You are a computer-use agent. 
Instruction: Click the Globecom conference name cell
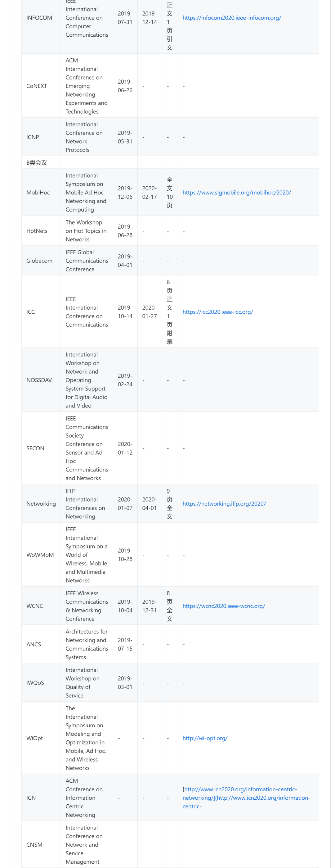[39, 261]
